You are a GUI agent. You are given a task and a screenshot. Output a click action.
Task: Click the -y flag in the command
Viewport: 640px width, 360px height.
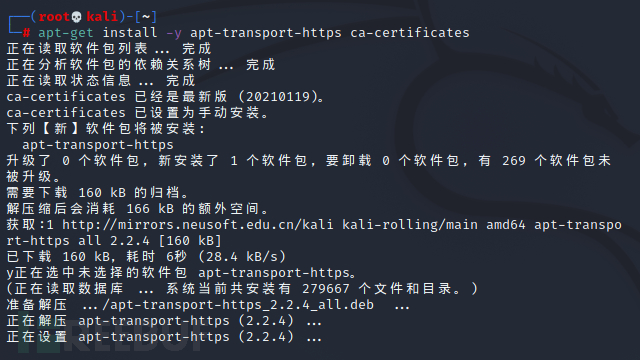(x=174, y=33)
